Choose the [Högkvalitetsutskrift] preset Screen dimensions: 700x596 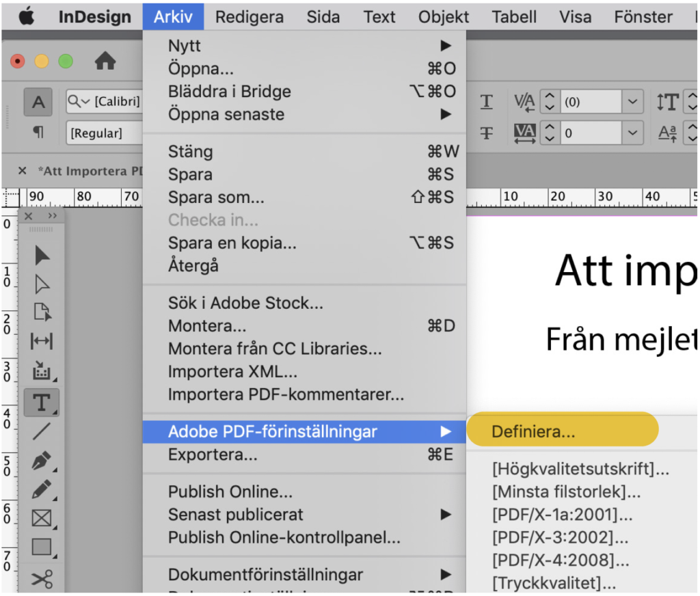click(x=580, y=469)
